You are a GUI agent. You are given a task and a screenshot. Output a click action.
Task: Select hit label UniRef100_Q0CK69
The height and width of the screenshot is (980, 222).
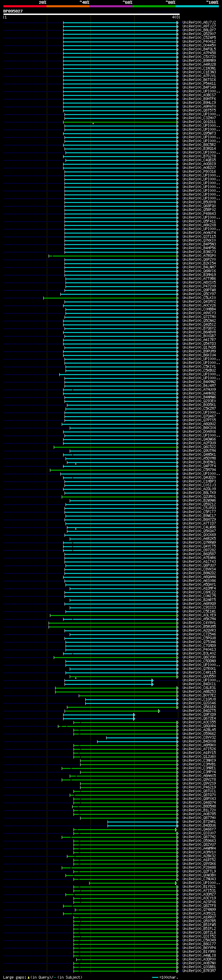tap(199, 535)
